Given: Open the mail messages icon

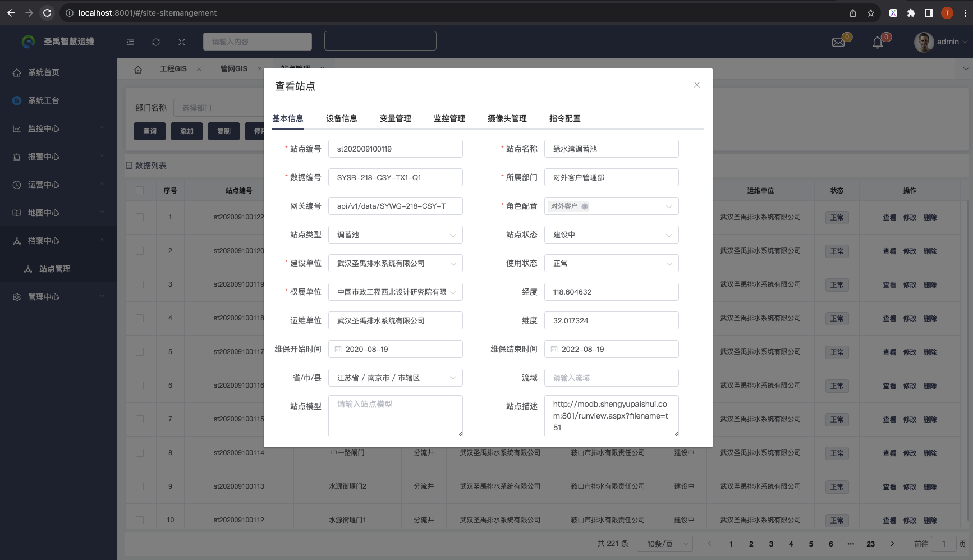Looking at the screenshot, I should (x=838, y=43).
